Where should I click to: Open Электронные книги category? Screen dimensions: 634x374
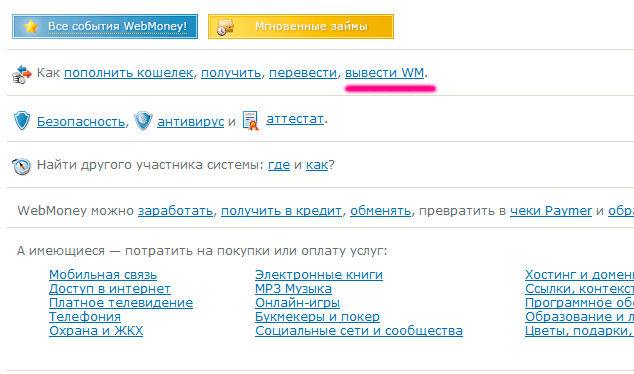[319, 275]
